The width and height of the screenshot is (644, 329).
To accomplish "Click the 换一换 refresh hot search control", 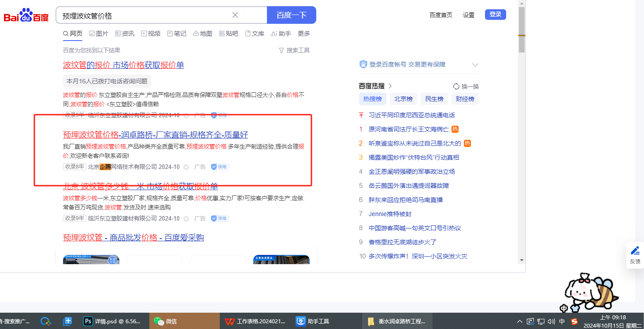I will [466, 86].
